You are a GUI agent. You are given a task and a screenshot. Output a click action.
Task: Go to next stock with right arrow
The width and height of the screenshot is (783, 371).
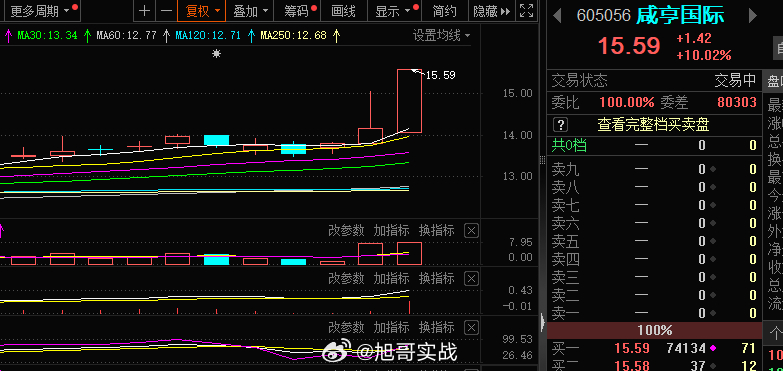(753, 16)
